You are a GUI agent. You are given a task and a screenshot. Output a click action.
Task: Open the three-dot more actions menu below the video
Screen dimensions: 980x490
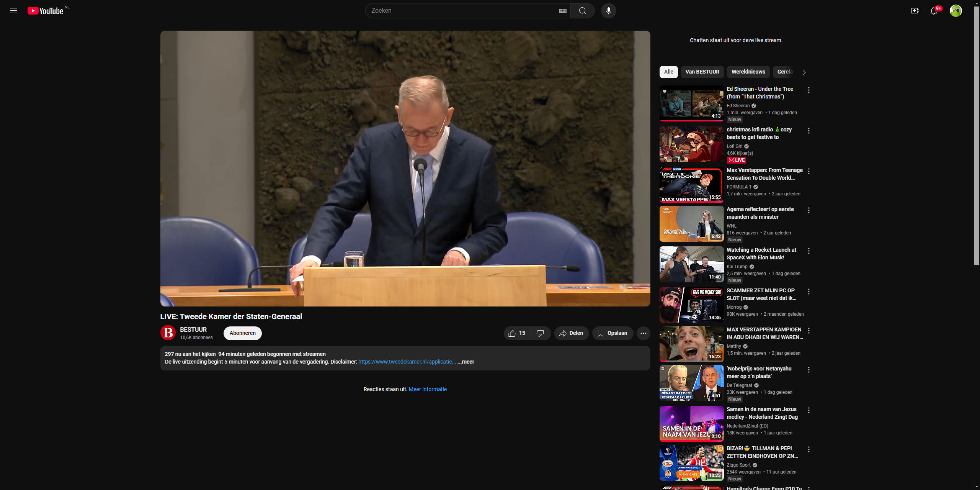pos(643,333)
